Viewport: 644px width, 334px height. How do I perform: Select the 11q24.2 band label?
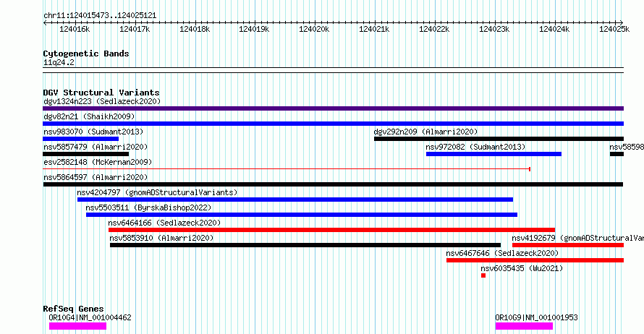tap(59, 62)
